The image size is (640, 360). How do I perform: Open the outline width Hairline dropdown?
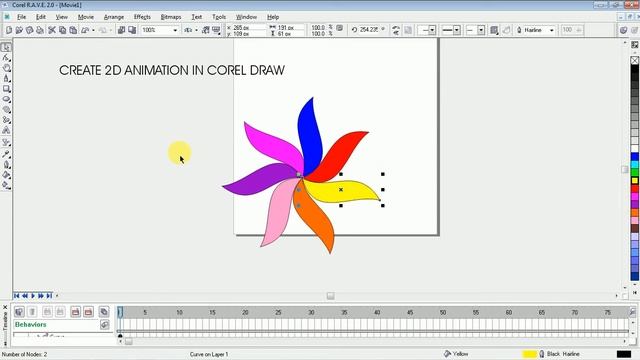click(x=551, y=30)
